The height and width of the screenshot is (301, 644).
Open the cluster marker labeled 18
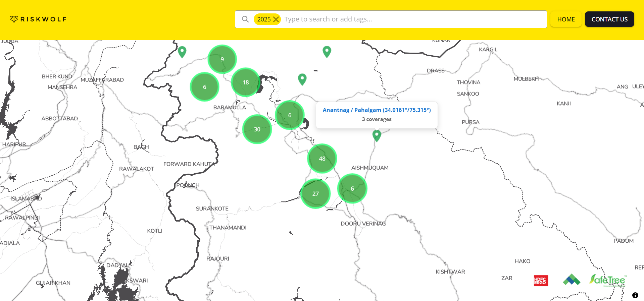[x=246, y=82]
